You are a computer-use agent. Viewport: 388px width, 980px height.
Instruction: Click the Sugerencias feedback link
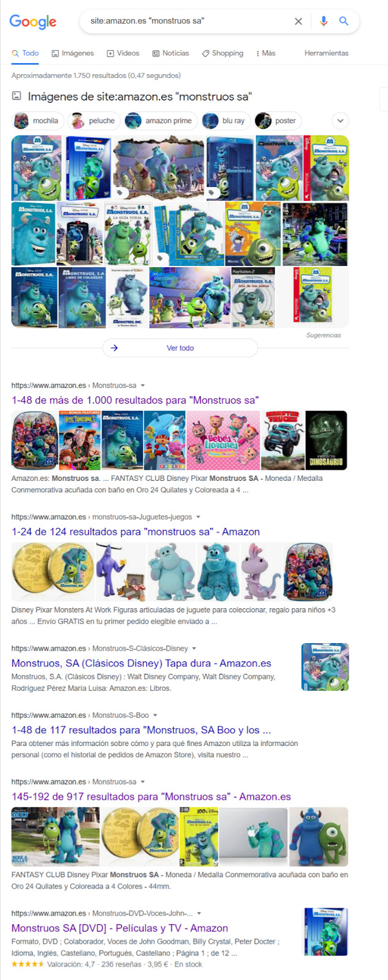click(323, 335)
